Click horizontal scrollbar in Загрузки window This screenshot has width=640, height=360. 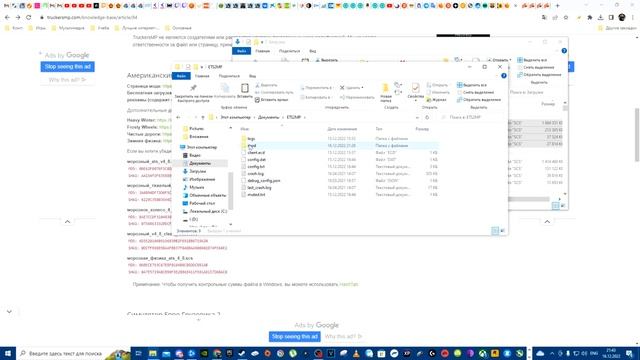point(529,199)
